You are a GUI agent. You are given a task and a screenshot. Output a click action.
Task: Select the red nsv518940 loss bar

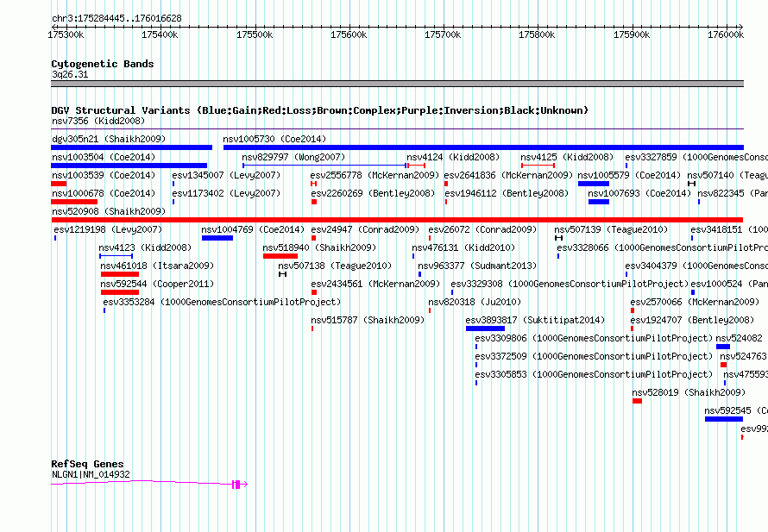click(x=280, y=256)
